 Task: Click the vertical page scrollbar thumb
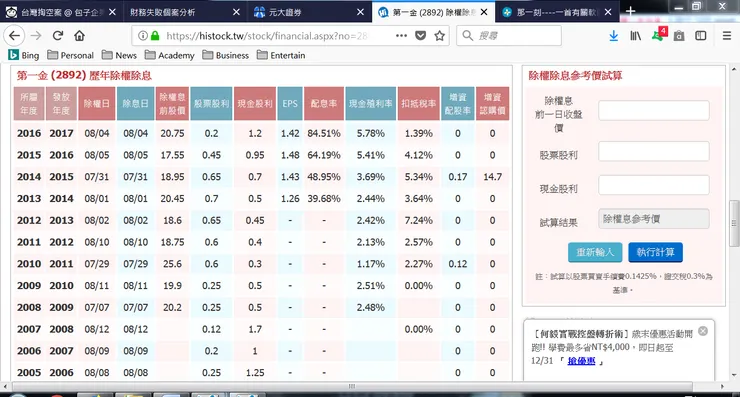click(x=734, y=223)
